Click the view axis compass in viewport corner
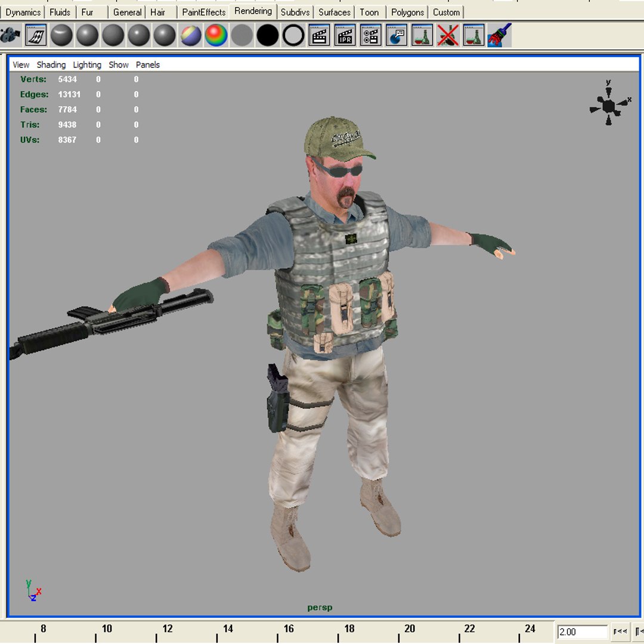The height and width of the screenshot is (644, 644). [610, 103]
